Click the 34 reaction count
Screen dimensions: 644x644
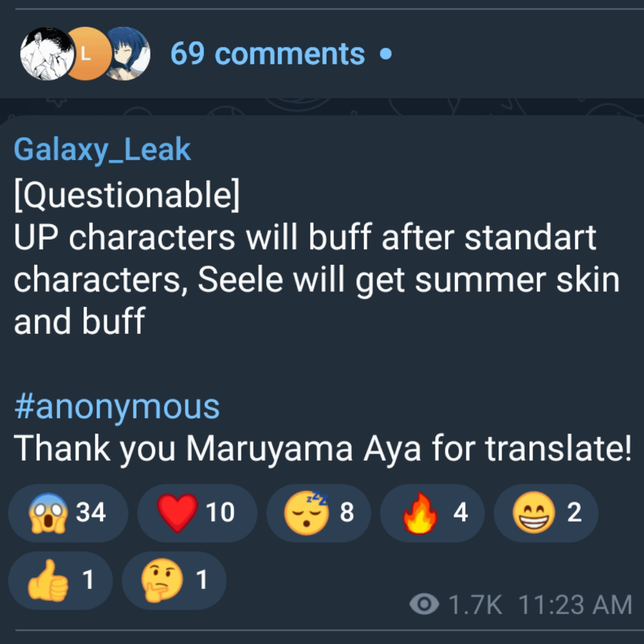click(x=91, y=512)
